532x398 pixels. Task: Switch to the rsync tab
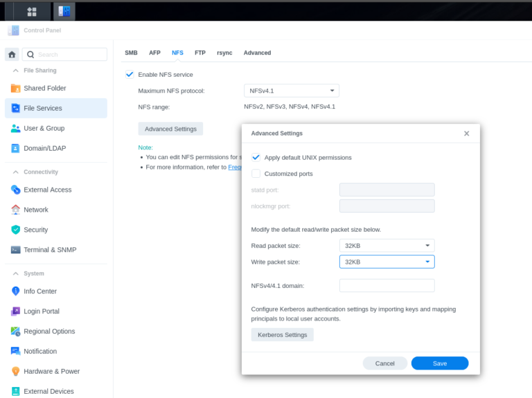[224, 53]
